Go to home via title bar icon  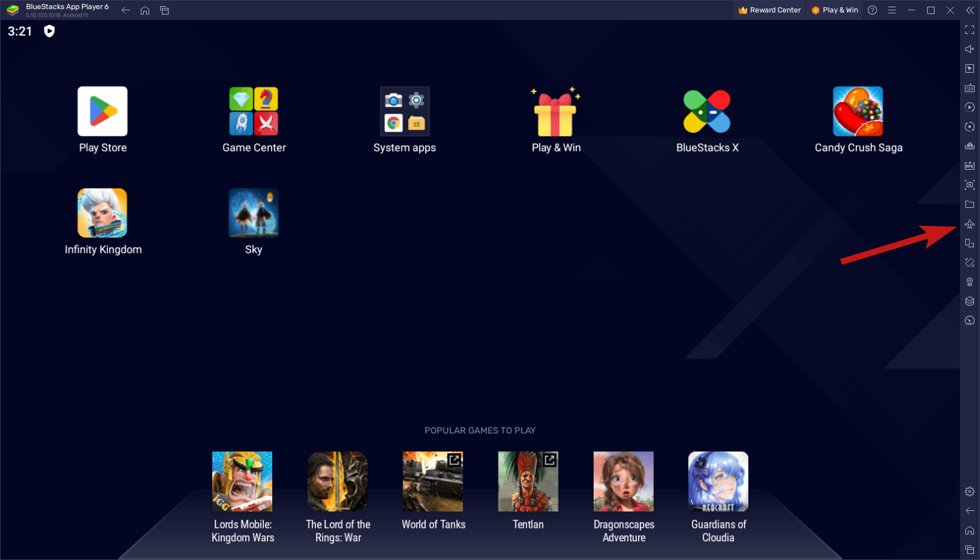[x=145, y=10]
